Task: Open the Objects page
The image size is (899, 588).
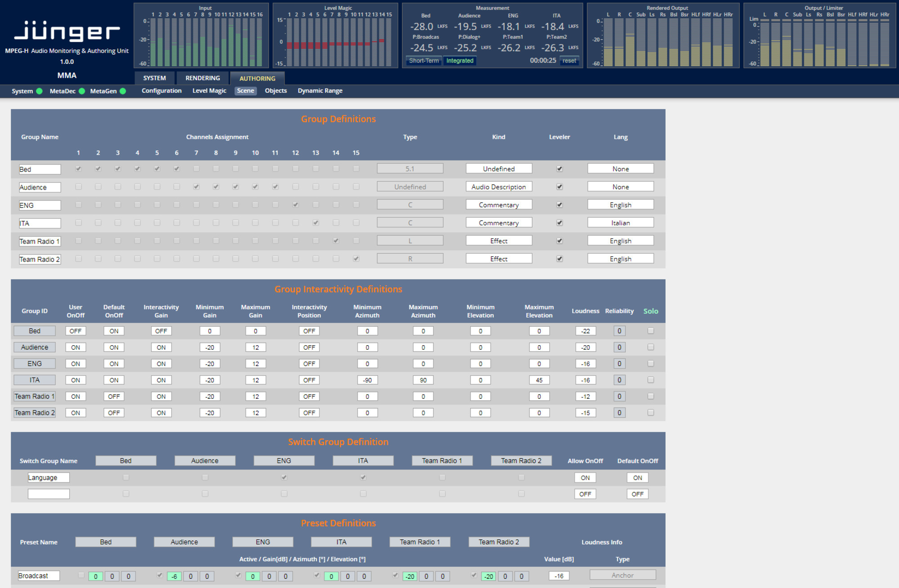Action: coord(276,90)
